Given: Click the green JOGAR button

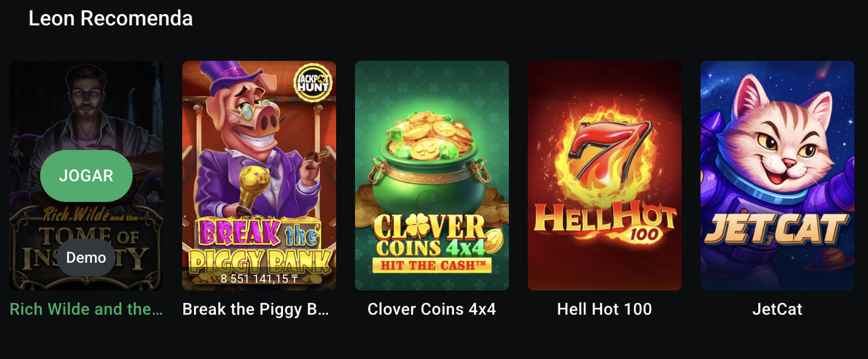Looking at the screenshot, I should [86, 176].
